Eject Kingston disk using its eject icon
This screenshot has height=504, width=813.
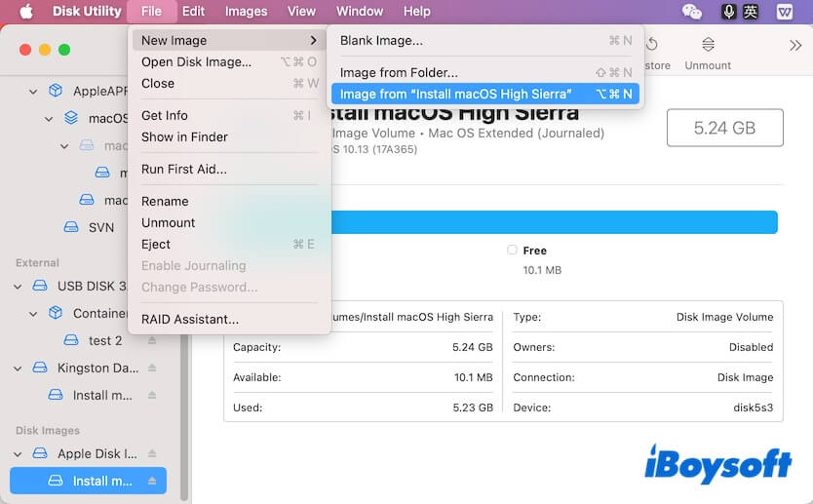click(152, 368)
